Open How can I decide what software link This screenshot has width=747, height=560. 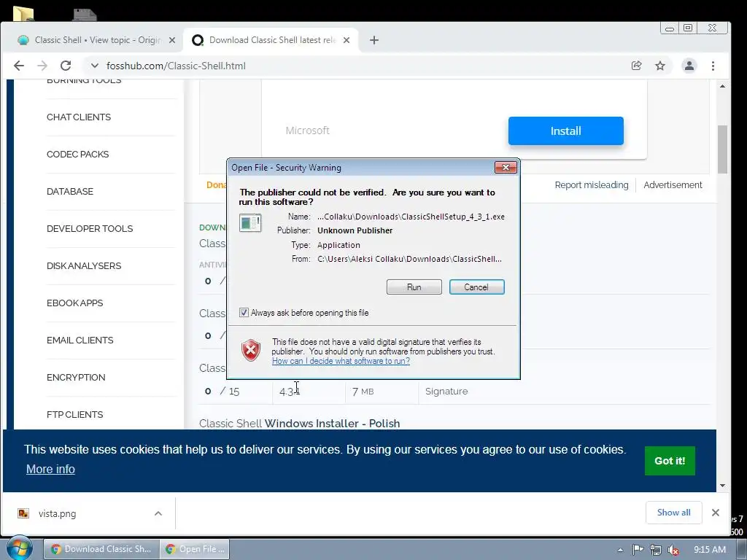coord(341,361)
